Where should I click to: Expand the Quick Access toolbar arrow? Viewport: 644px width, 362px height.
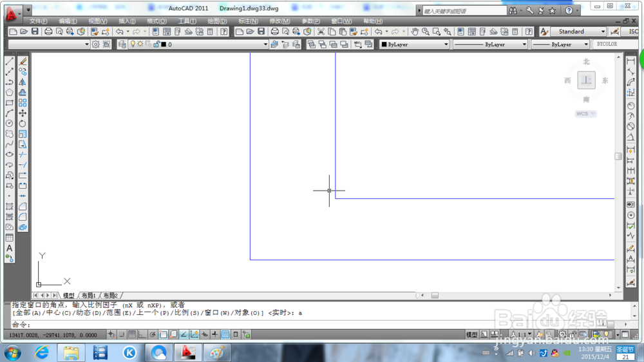(x=28, y=9)
